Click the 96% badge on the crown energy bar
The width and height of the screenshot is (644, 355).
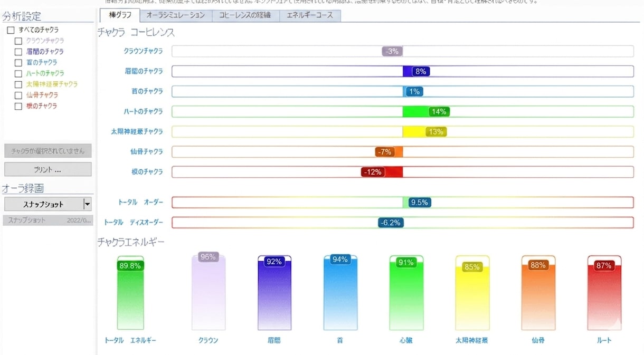208,257
